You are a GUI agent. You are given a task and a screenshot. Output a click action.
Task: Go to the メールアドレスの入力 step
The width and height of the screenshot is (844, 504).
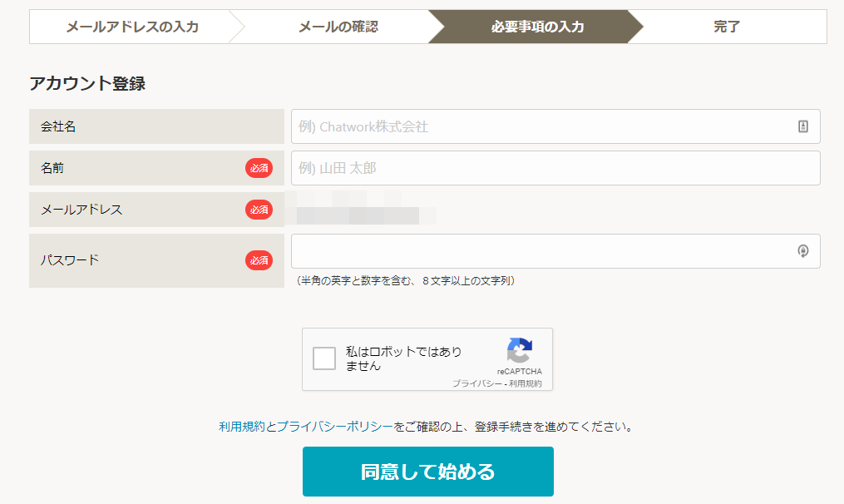point(132,27)
